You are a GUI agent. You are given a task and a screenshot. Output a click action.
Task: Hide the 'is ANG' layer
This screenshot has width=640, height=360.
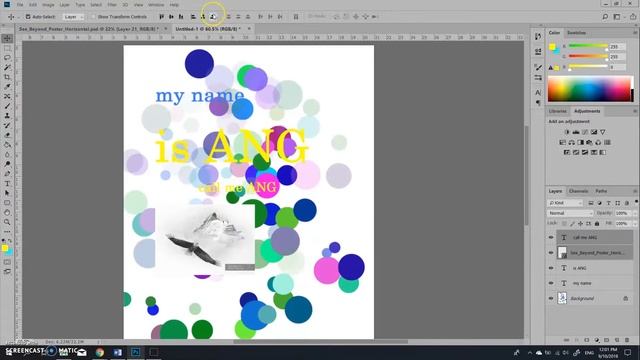(551, 268)
